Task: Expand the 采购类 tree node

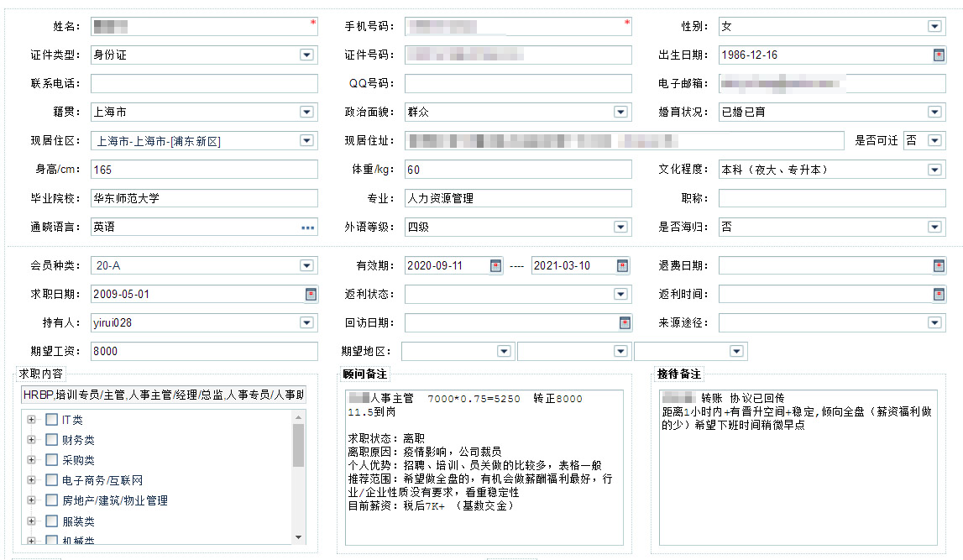Action: [x=31, y=460]
